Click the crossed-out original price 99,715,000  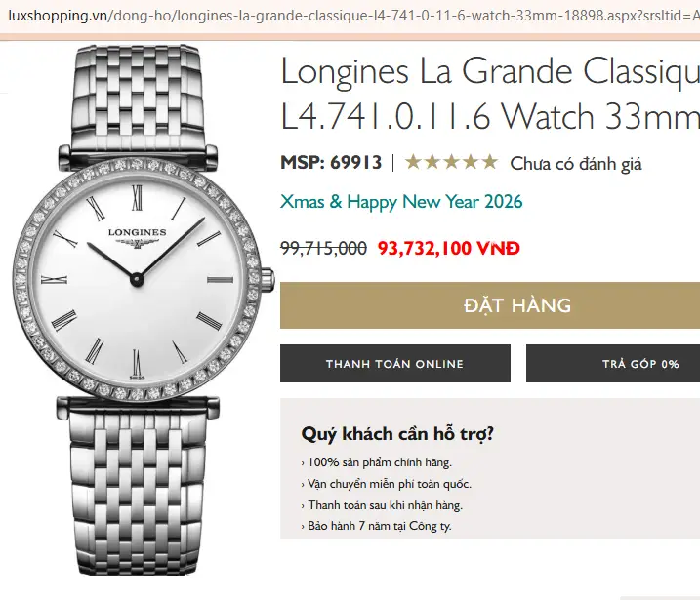(x=324, y=248)
